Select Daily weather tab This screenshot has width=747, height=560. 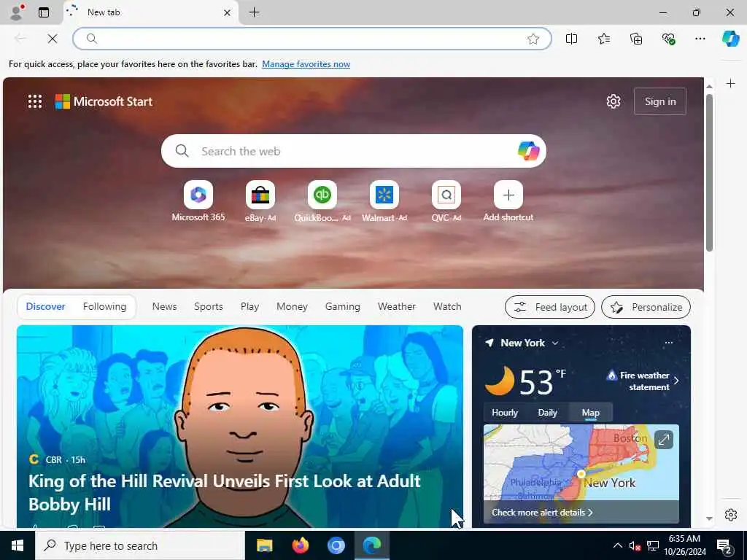547,413
